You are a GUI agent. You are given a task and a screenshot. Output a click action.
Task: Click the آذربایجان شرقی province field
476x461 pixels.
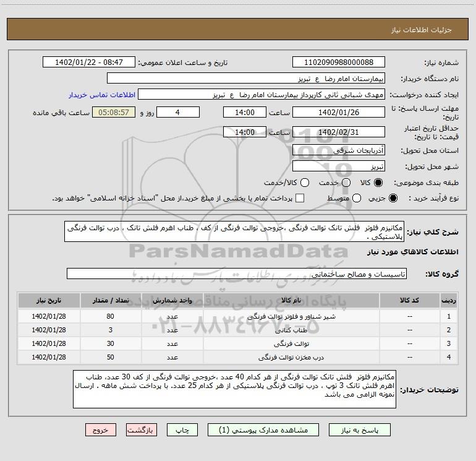339,150
